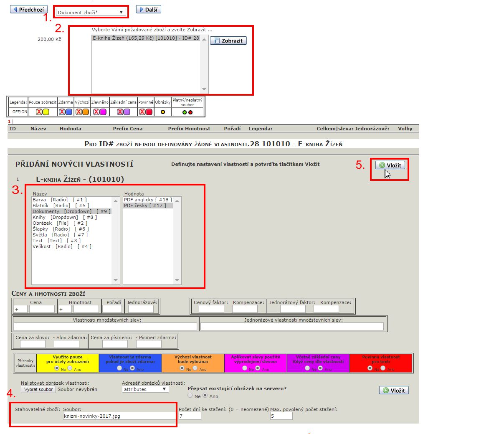
Task: Click the orange 'Výchozí' ON color swatch
Action: pyautogui.click(x=85, y=112)
